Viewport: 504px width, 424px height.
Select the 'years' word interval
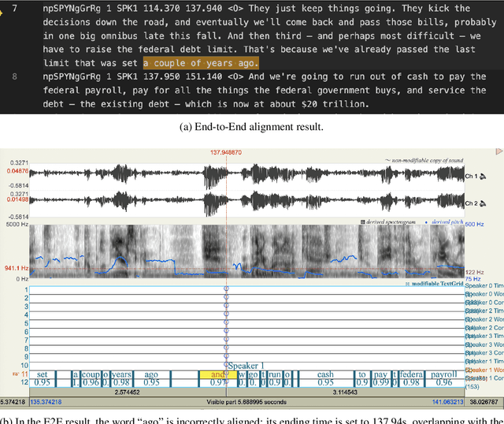tap(121, 374)
